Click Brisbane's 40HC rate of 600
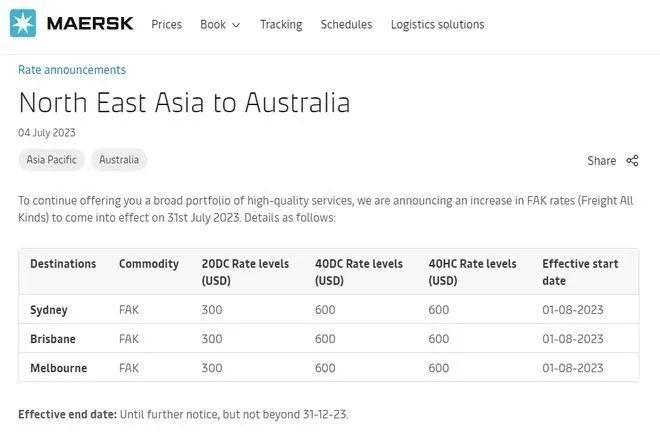 [x=439, y=339]
